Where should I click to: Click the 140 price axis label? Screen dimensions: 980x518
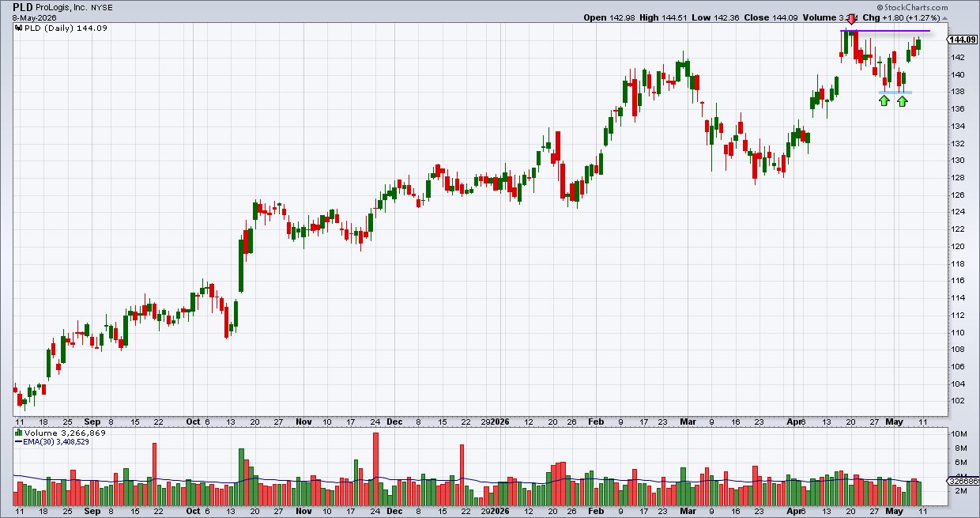pyautogui.click(x=958, y=74)
